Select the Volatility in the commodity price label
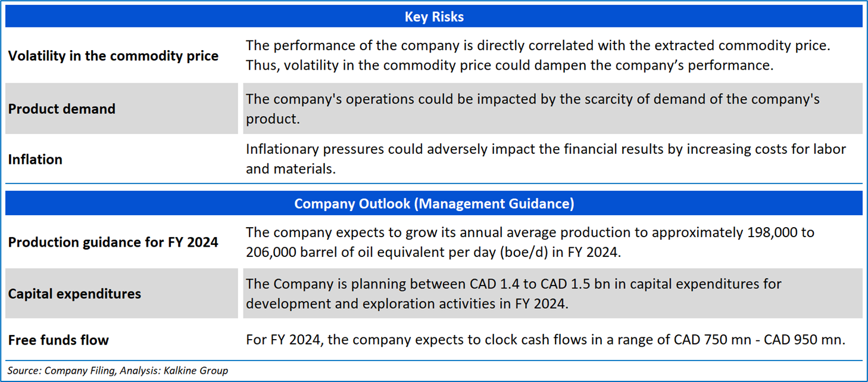Image resolution: width=868 pixels, height=382 pixels. (113, 56)
